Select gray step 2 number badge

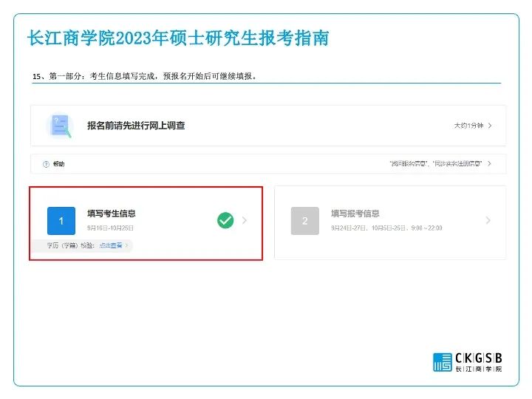305,221
